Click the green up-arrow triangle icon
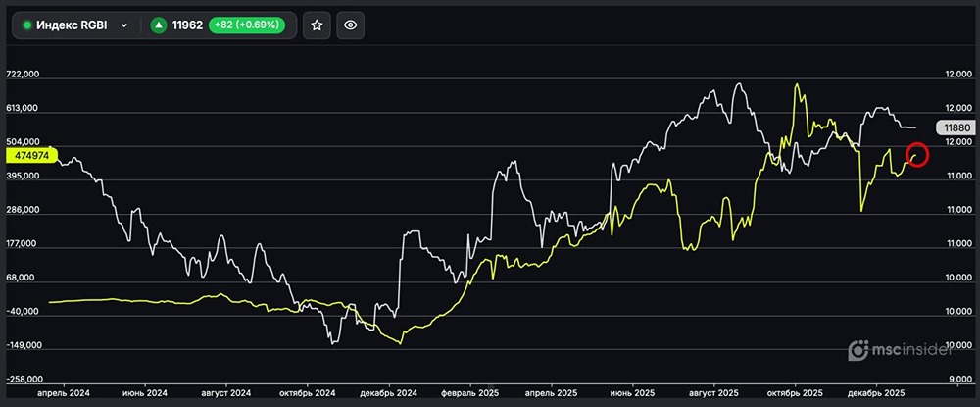 coord(160,25)
